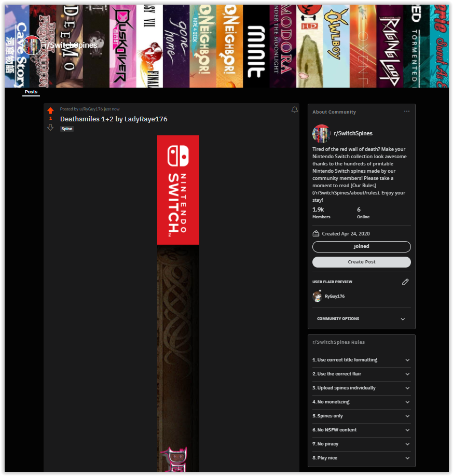
Task: Click the Spine flair tag
Action: coord(67,129)
